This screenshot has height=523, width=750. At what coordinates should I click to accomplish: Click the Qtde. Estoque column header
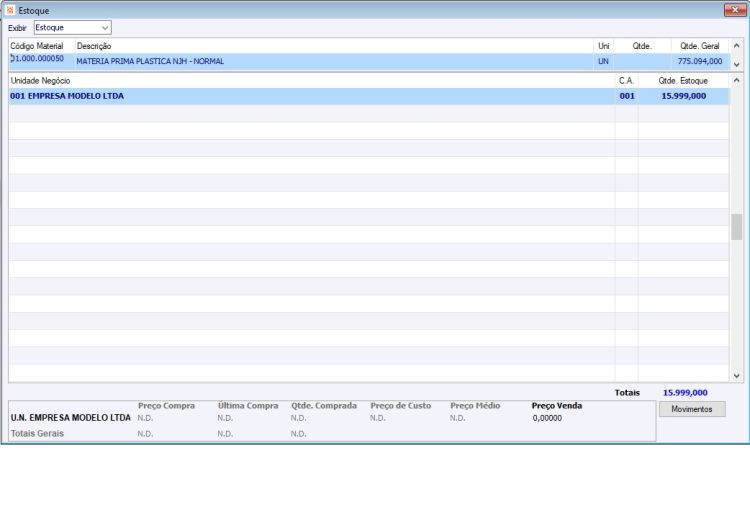[x=683, y=81]
